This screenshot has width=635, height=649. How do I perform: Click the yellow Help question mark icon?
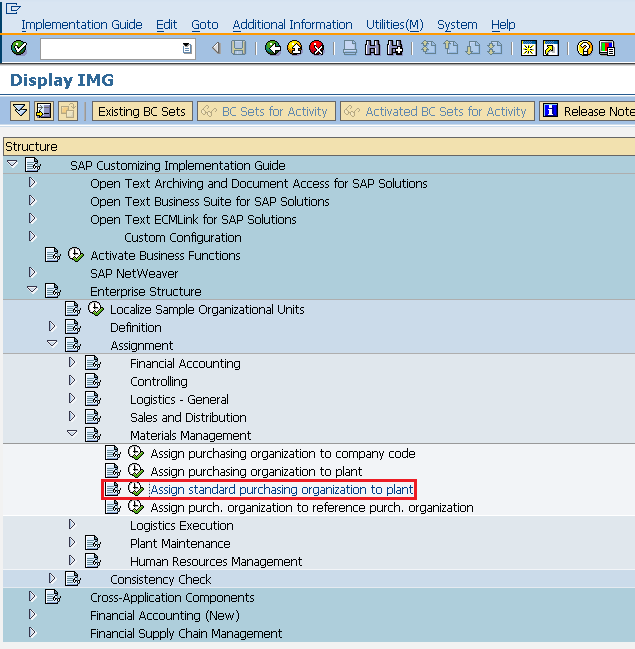[584, 48]
